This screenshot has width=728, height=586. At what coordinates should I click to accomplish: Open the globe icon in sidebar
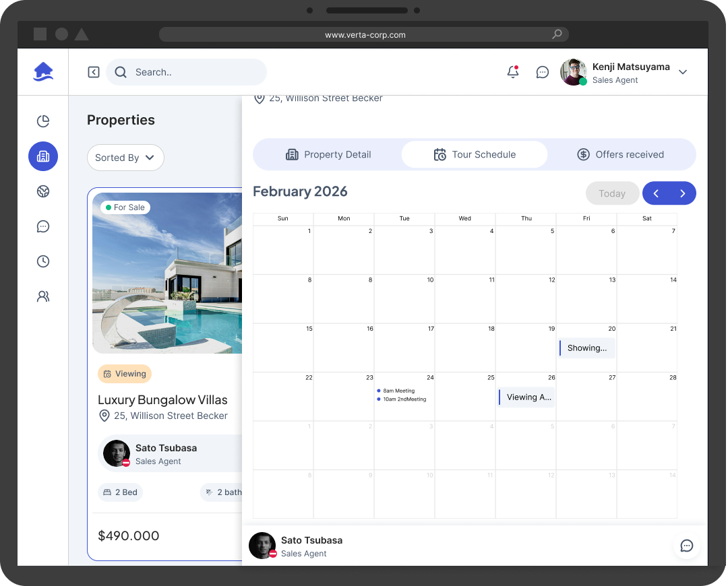[x=43, y=191]
